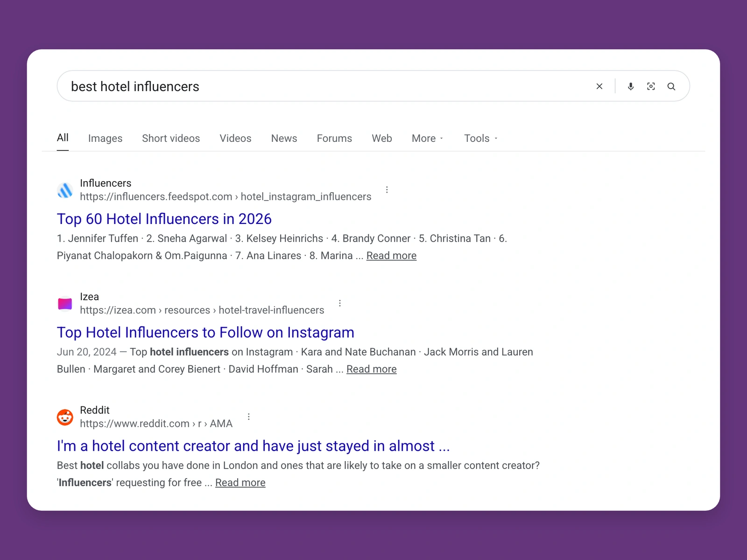
Task: Clear the search query with the X icon
Action: point(599,86)
